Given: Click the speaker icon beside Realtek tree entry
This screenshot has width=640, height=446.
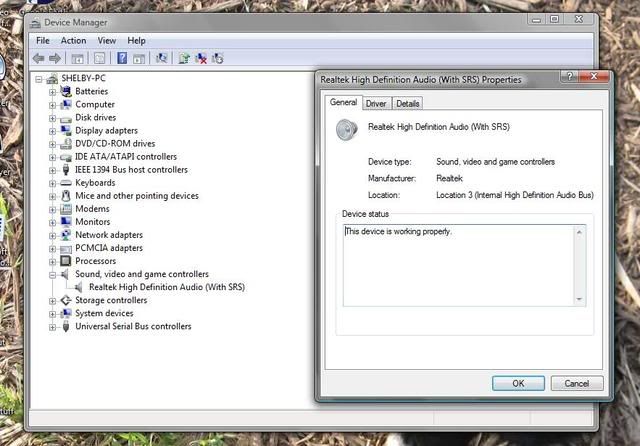Looking at the screenshot, I should (x=79, y=287).
